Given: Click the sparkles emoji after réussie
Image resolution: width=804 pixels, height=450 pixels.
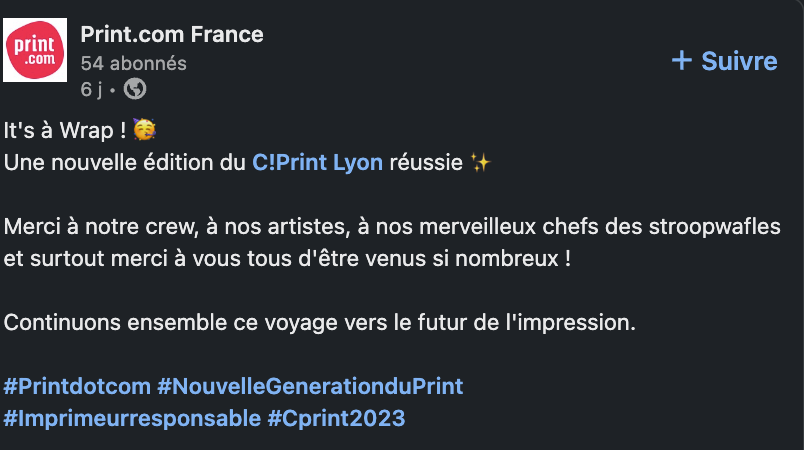Looking at the screenshot, I should pyautogui.click(x=481, y=163).
